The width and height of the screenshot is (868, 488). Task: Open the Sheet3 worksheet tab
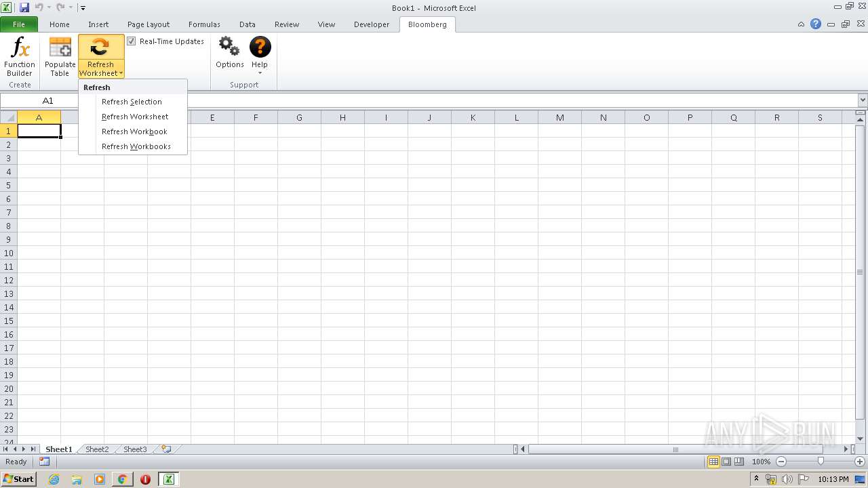click(135, 449)
